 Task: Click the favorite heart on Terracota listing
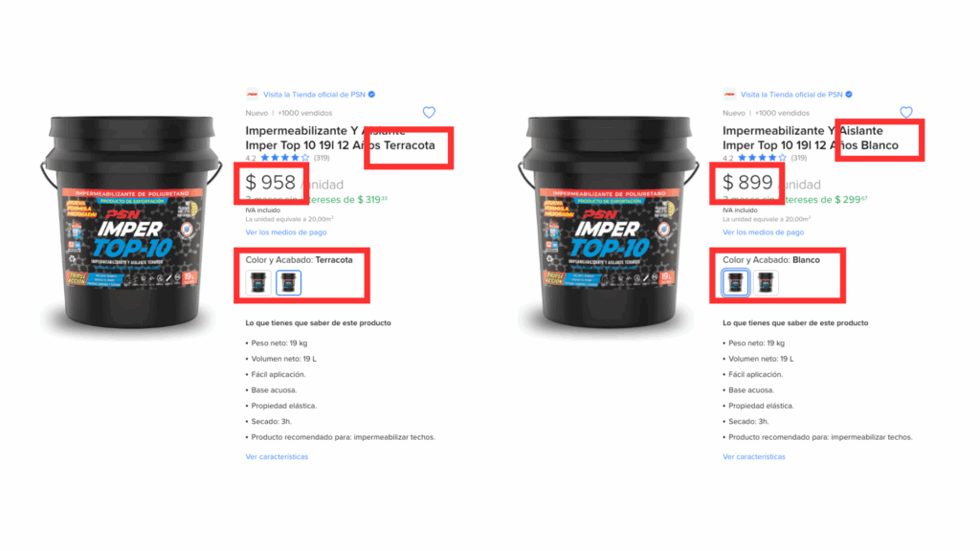(429, 113)
